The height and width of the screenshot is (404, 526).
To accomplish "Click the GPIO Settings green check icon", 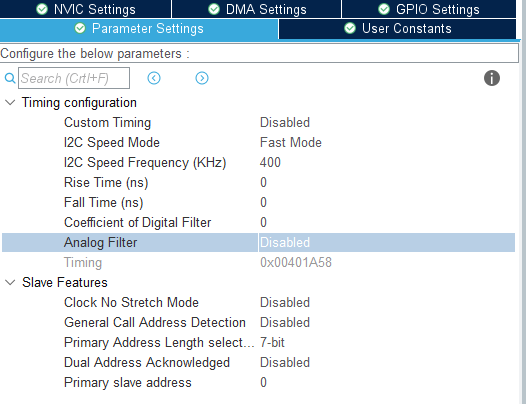I will click(x=384, y=9).
